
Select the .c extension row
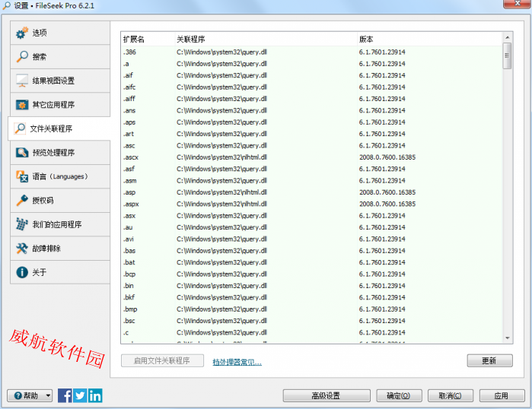tap(311, 332)
